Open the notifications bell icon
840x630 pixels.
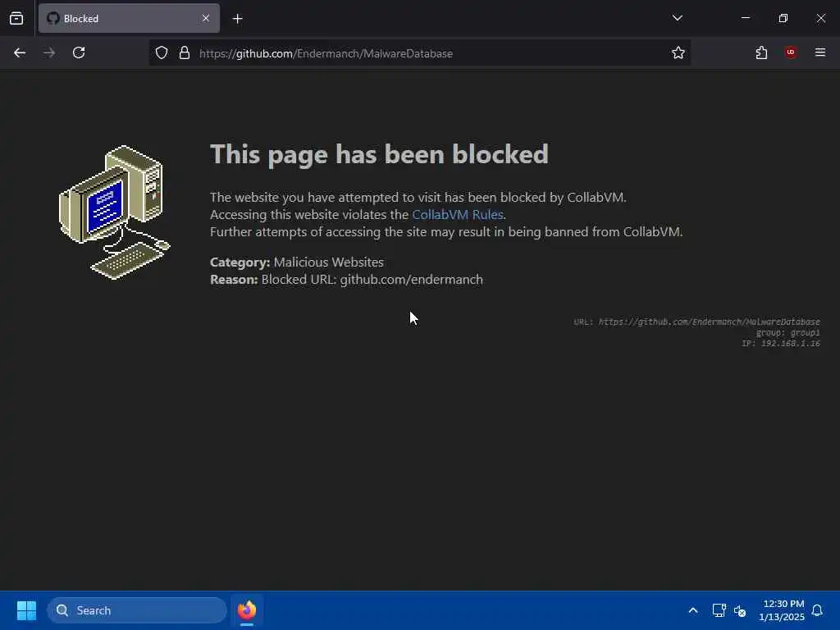pos(817,610)
